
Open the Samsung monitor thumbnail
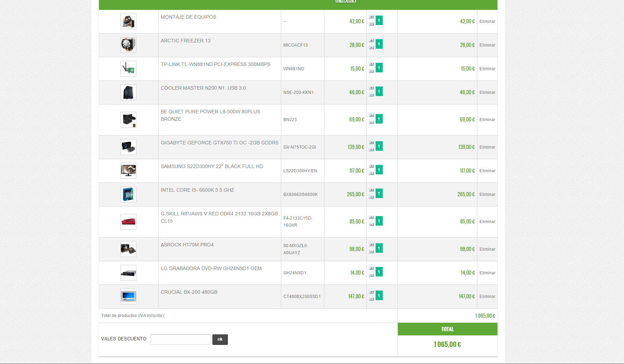pyautogui.click(x=128, y=171)
